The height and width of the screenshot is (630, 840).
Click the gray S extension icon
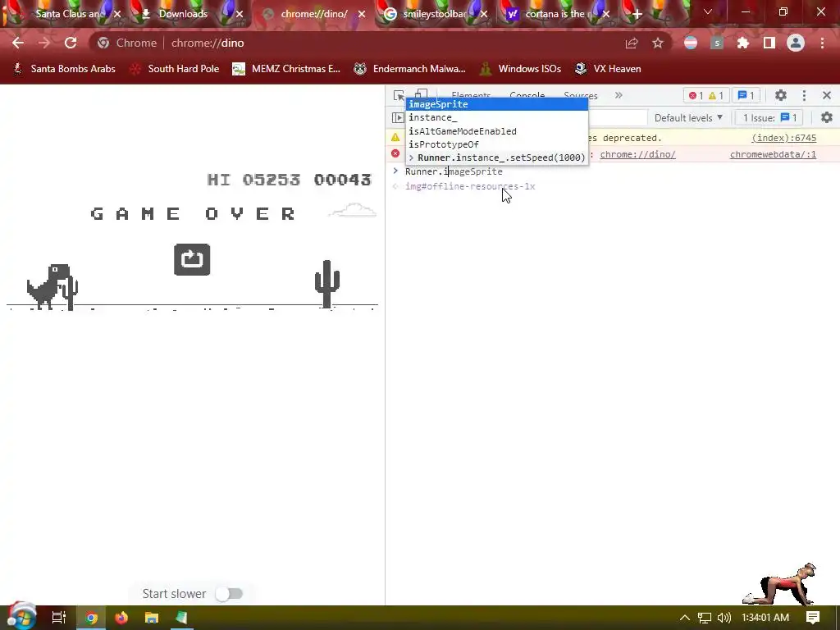point(717,43)
